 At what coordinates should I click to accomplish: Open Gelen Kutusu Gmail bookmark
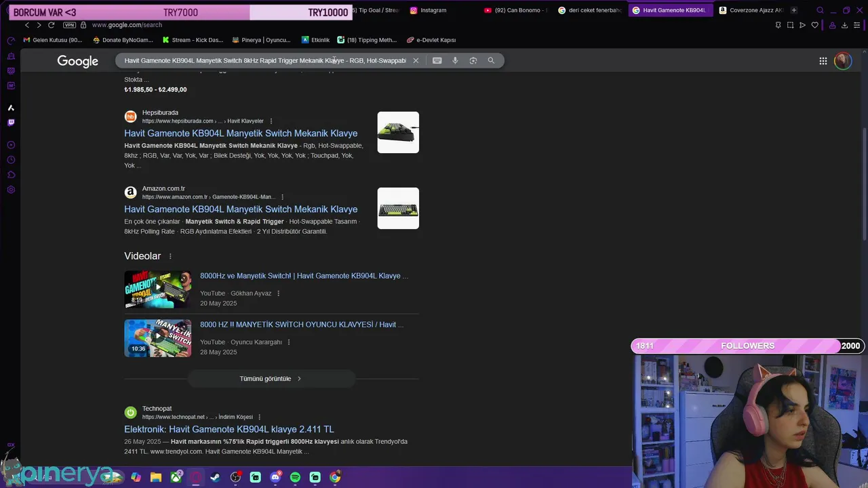[x=52, y=40]
